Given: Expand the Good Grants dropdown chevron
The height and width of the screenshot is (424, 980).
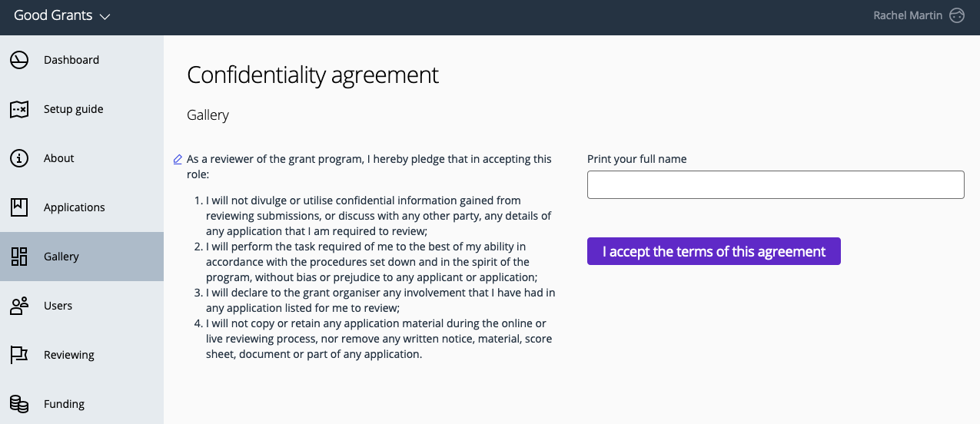Looking at the screenshot, I should click(105, 16).
